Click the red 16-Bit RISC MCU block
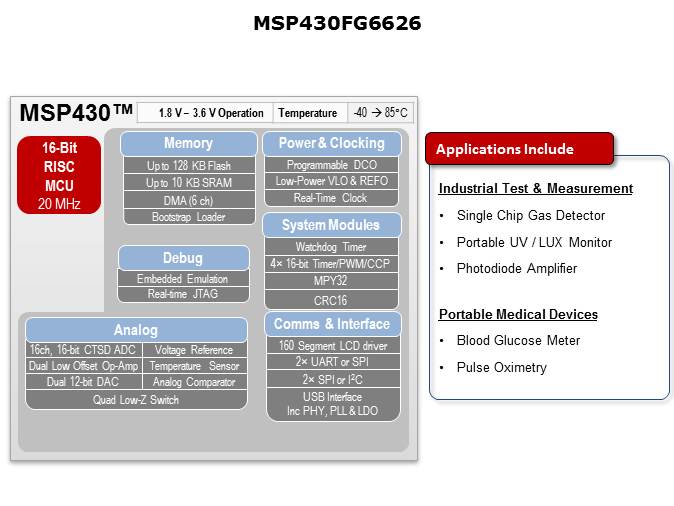674x506 pixels. point(59,175)
